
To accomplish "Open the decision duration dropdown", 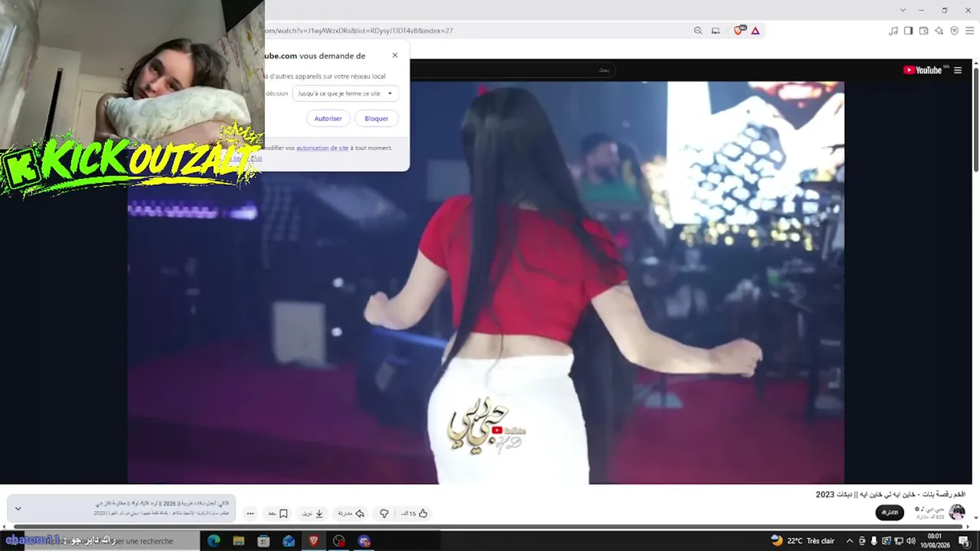I will tap(345, 93).
